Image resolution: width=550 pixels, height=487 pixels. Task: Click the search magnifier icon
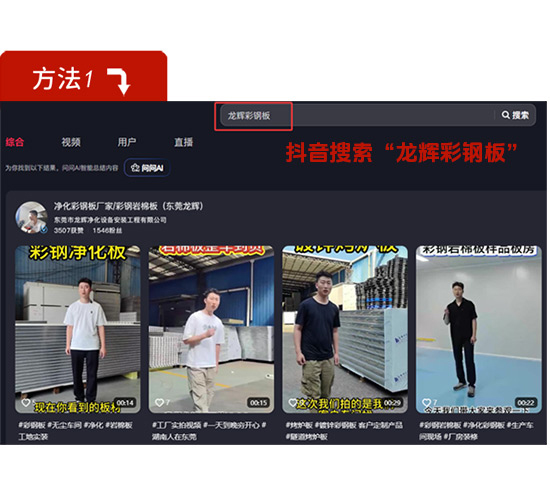pyautogui.click(x=505, y=115)
